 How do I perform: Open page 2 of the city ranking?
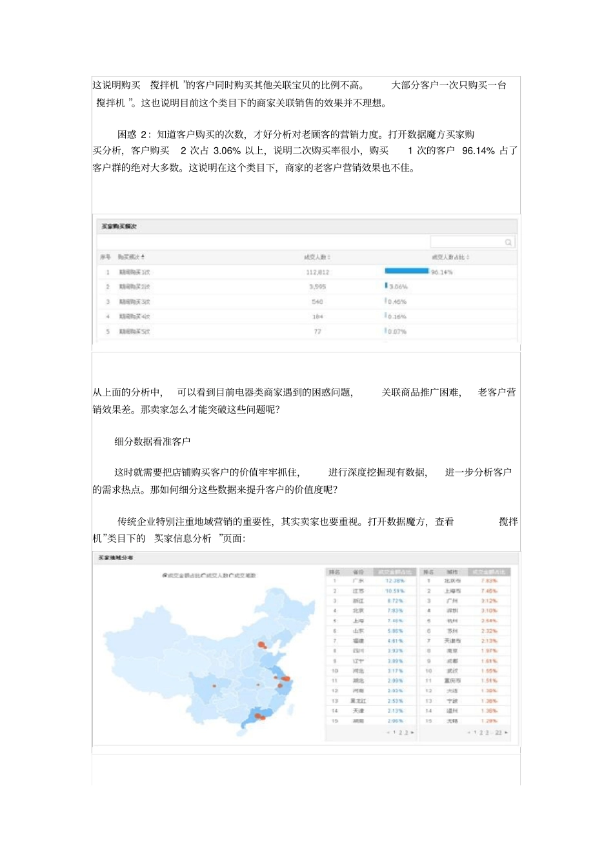[481, 732]
